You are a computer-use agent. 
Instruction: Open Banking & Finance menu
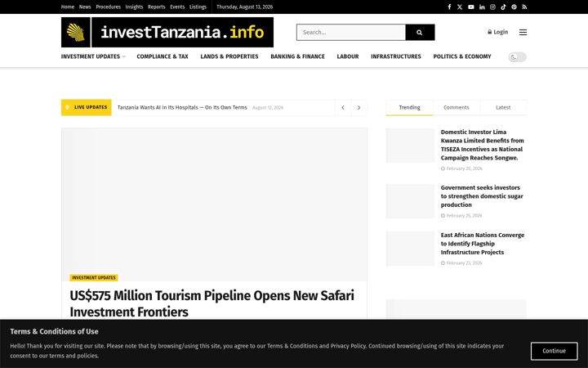coord(298,56)
